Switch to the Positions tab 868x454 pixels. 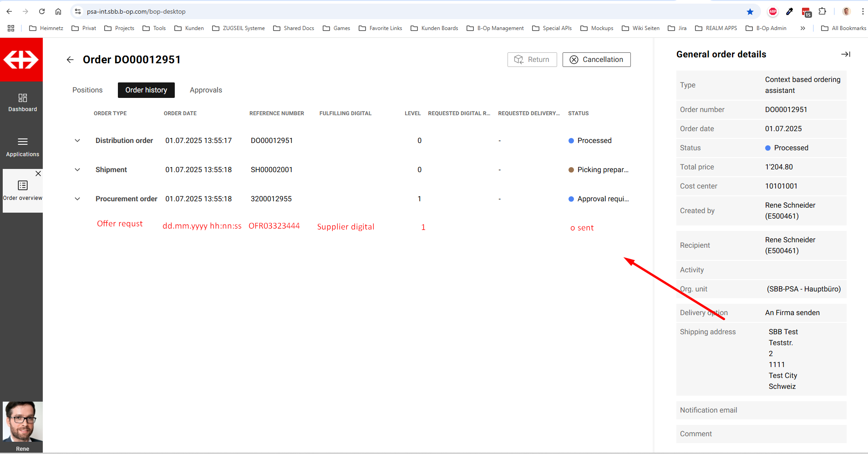pyautogui.click(x=87, y=90)
